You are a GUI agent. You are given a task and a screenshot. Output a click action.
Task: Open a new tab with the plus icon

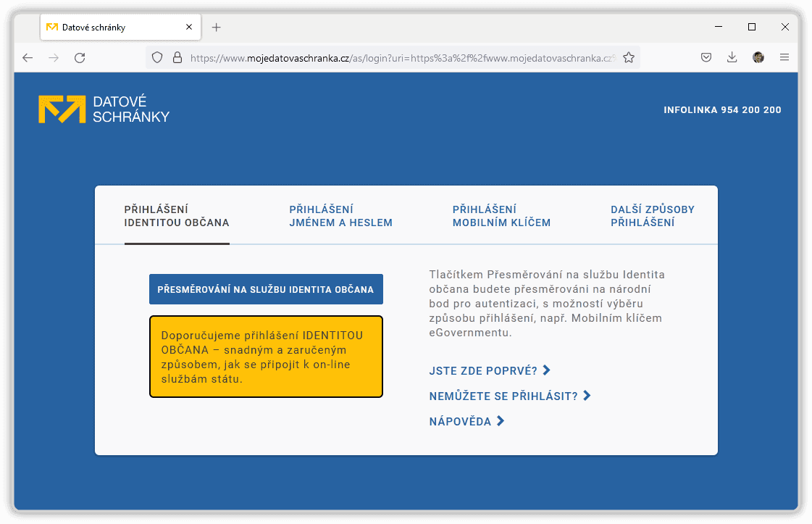(x=217, y=28)
